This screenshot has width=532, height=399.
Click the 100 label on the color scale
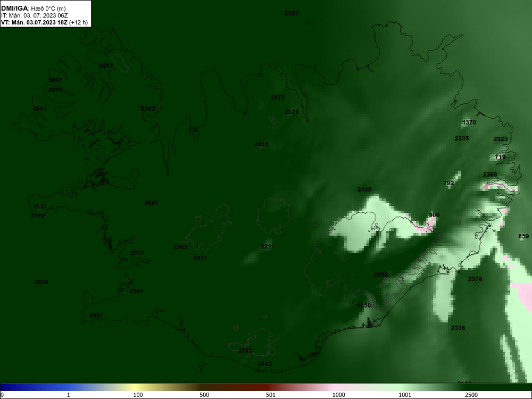(138, 395)
